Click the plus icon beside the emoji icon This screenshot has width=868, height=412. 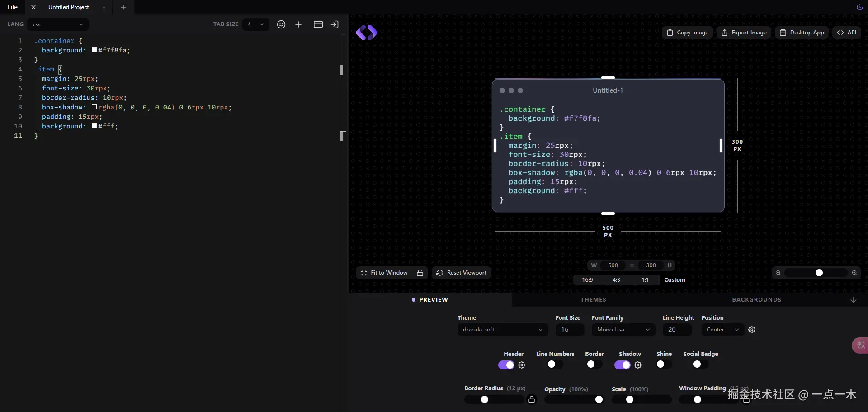point(298,24)
